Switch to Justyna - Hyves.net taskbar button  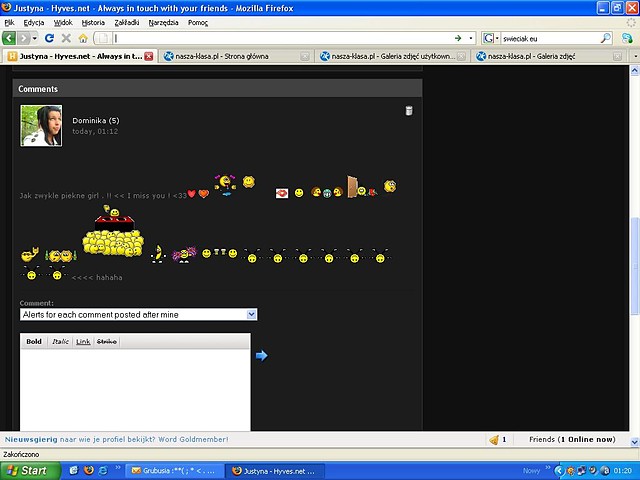276,471
